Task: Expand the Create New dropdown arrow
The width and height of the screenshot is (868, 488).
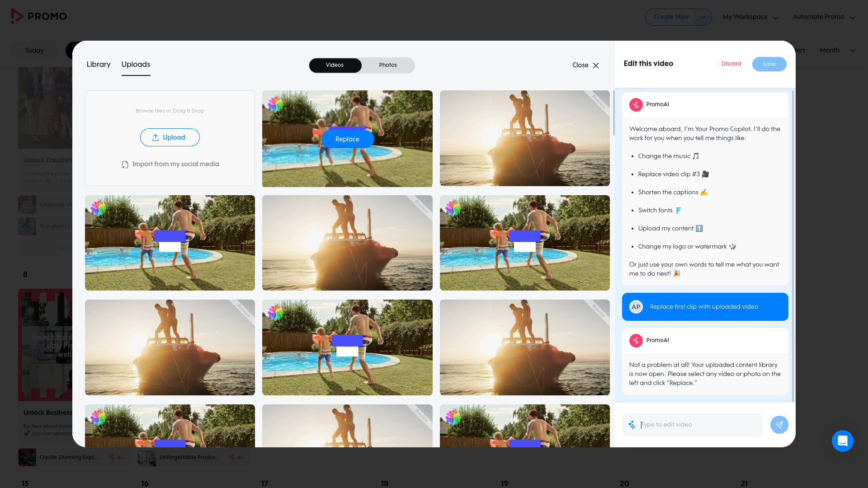Action: [x=703, y=17]
